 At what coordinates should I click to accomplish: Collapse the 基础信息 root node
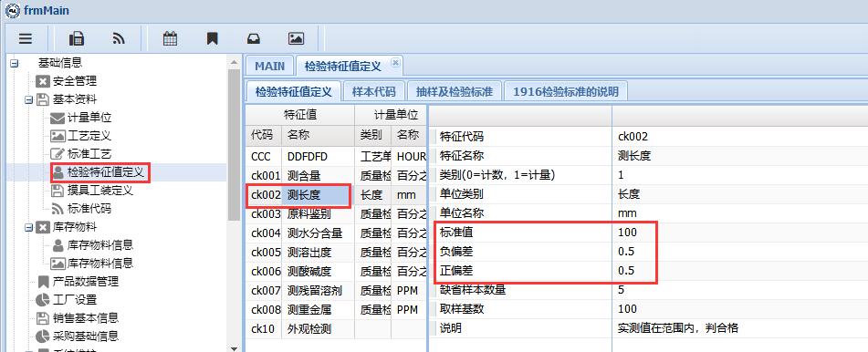point(14,64)
